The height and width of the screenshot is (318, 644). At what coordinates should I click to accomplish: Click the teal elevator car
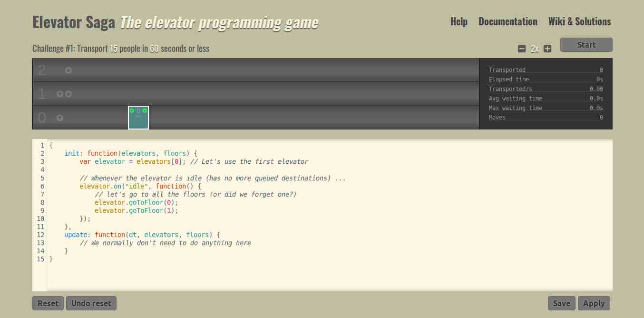[138, 118]
